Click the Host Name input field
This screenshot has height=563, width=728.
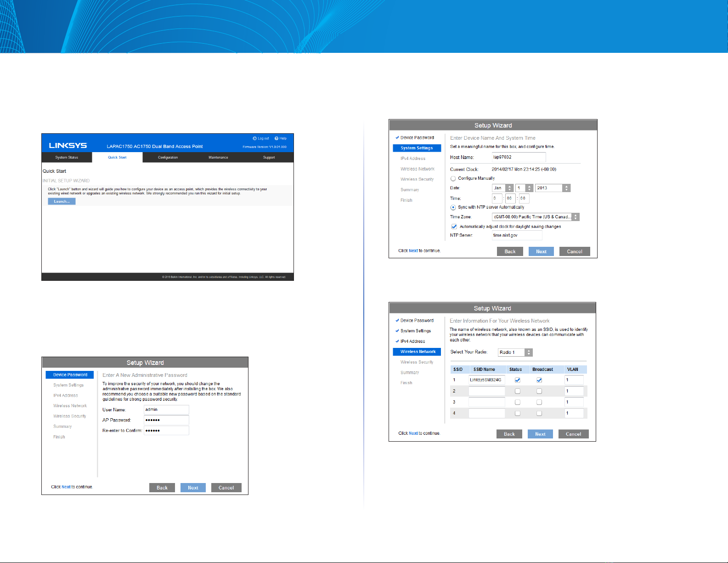coord(519,157)
